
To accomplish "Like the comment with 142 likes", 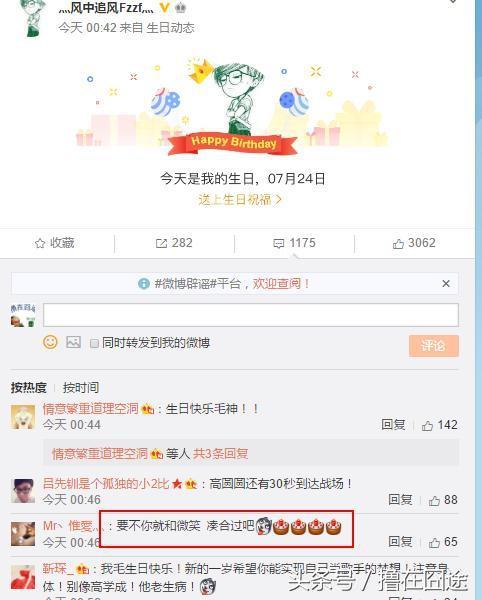I will coord(427,425).
